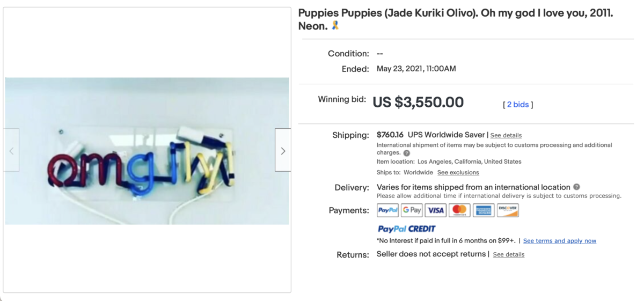Click the US $3,550.00 winning bid amount
This screenshot has height=301, width=644.
point(418,102)
